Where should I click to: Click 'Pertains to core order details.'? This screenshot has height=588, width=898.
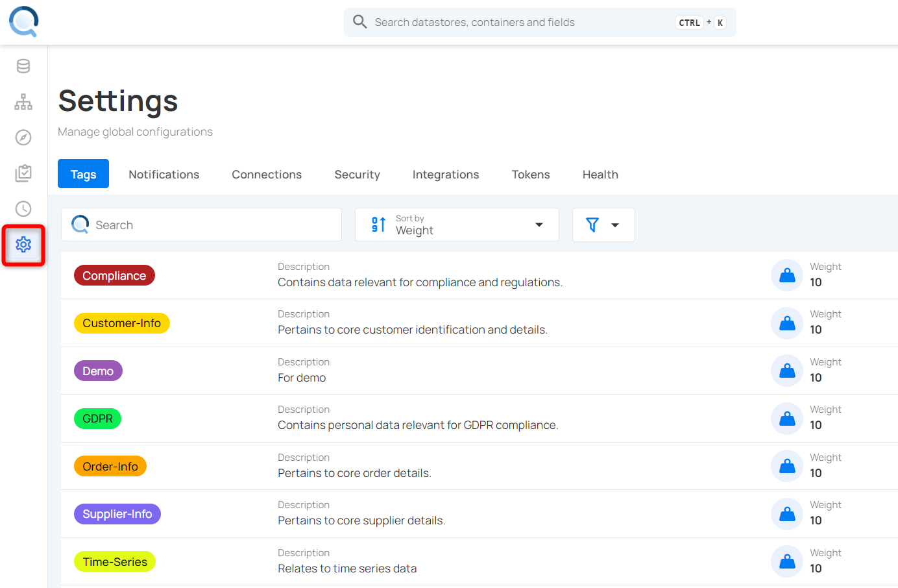click(x=354, y=473)
